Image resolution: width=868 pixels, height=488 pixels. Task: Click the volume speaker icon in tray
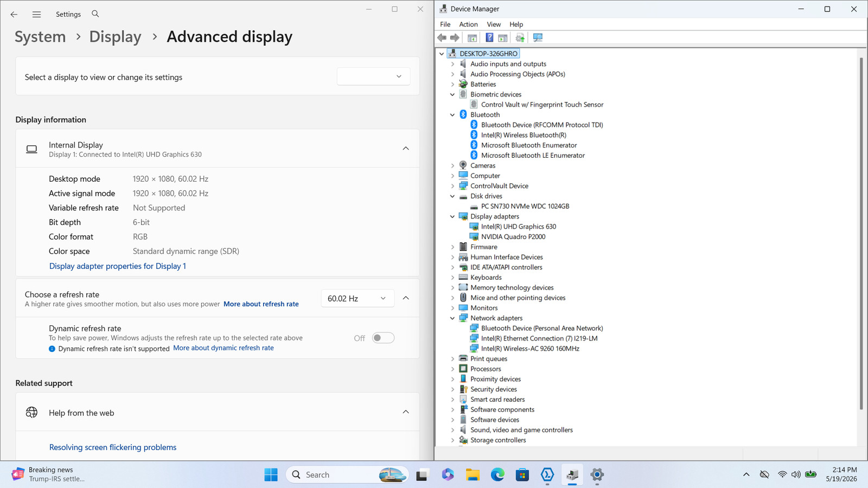pos(796,474)
